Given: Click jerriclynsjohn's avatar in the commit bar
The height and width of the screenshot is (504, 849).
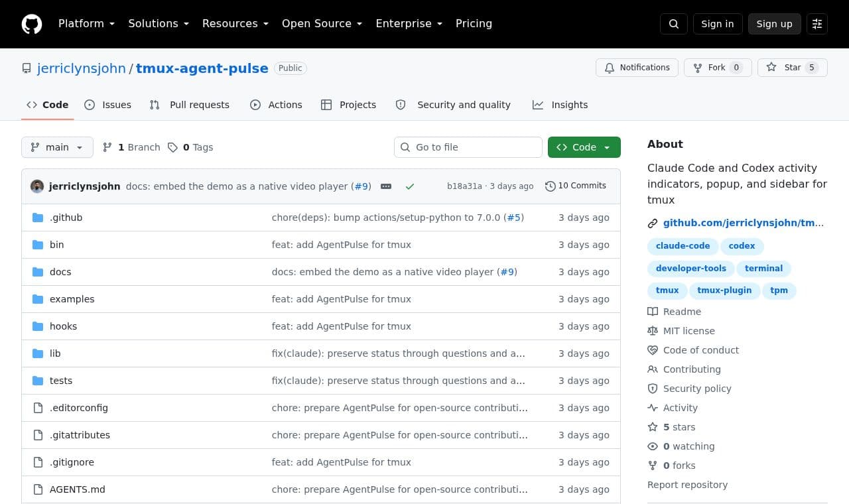Looking at the screenshot, I should point(37,186).
